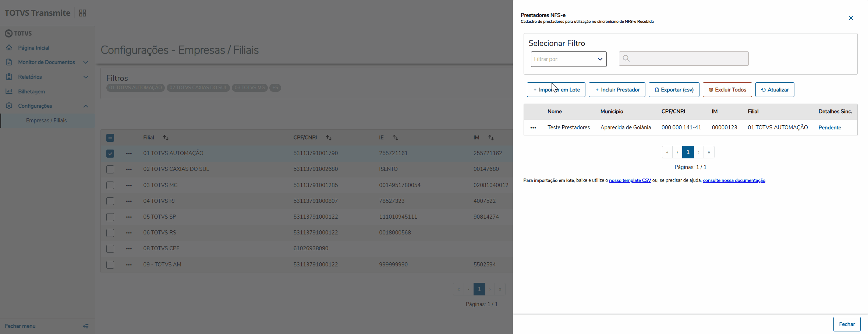Open Configurações menu item
The width and height of the screenshot is (868, 334).
click(35, 106)
